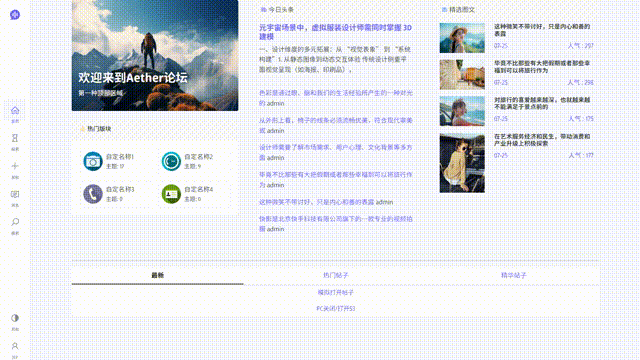Click the PC关闭/打开S3 link
Image resolution: width=640 pixels, height=360 pixels.
click(x=336, y=309)
